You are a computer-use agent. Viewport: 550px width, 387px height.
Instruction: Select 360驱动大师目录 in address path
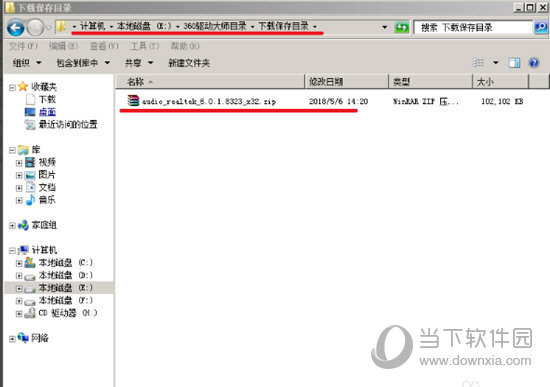point(215,26)
